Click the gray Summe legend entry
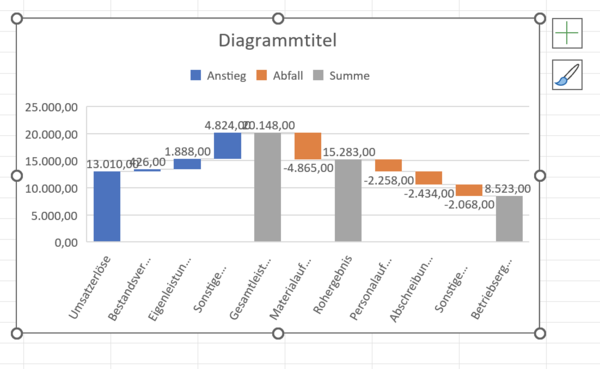This screenshot has width=600, height=369. pos(341,75)
